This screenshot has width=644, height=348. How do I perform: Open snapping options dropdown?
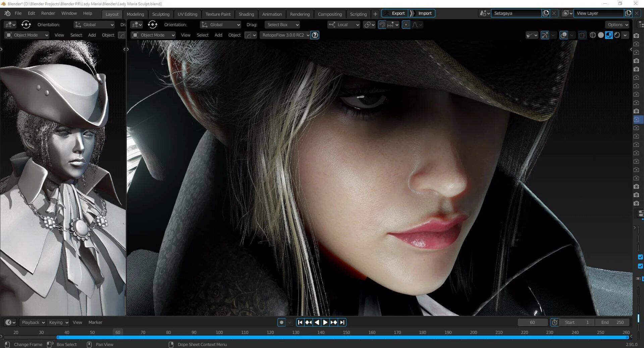point(393,24)
